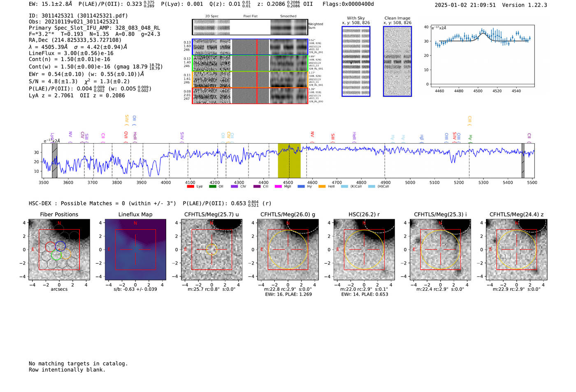Click the S/N = 4.8(±1.3) text
576x392 pixels.
[53, 81]
